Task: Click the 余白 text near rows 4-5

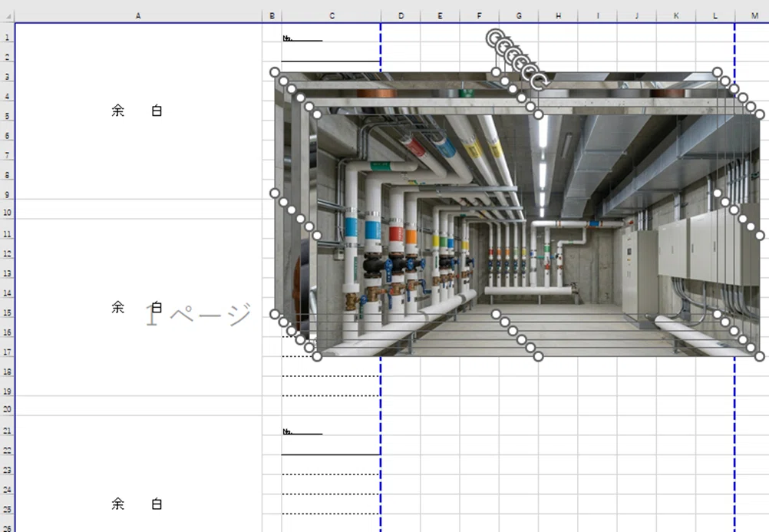Action: (x=137, y=111)
